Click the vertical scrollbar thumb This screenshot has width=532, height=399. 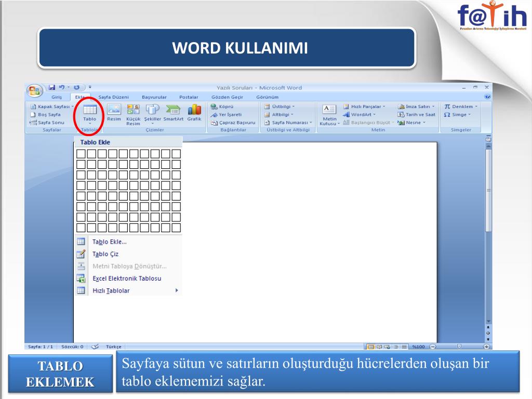click(488, 191)
